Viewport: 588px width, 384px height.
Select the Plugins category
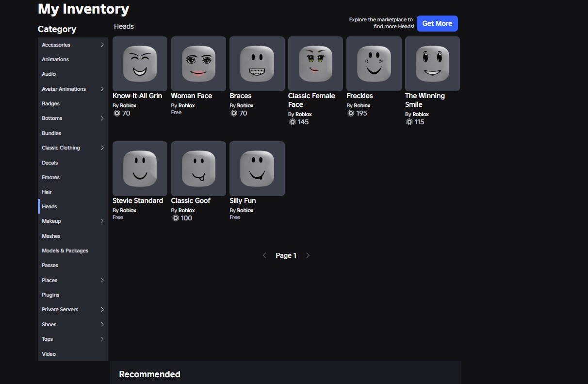tap(73, 295)
